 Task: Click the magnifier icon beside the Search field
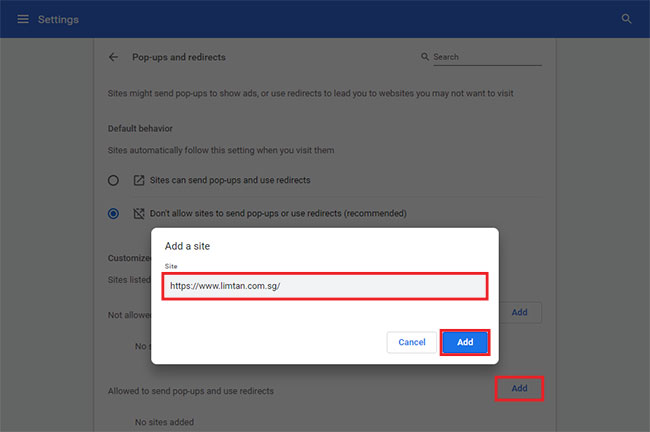425,58
